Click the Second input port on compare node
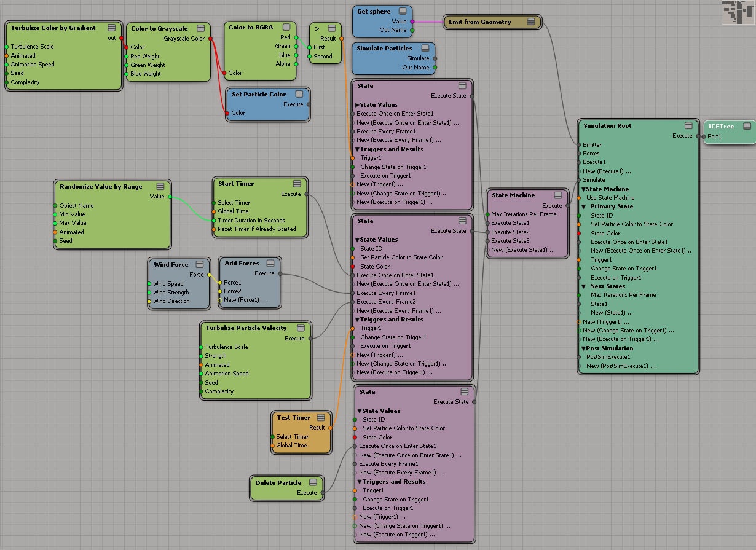The width and height of the screenshot is (756, 550). [309, 57]
